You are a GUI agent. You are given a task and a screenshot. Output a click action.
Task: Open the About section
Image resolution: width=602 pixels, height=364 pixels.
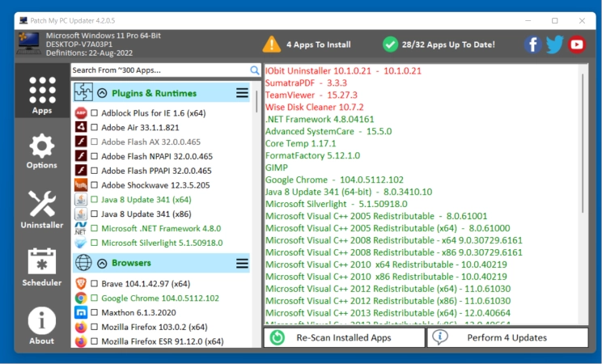tap(42, 326)
